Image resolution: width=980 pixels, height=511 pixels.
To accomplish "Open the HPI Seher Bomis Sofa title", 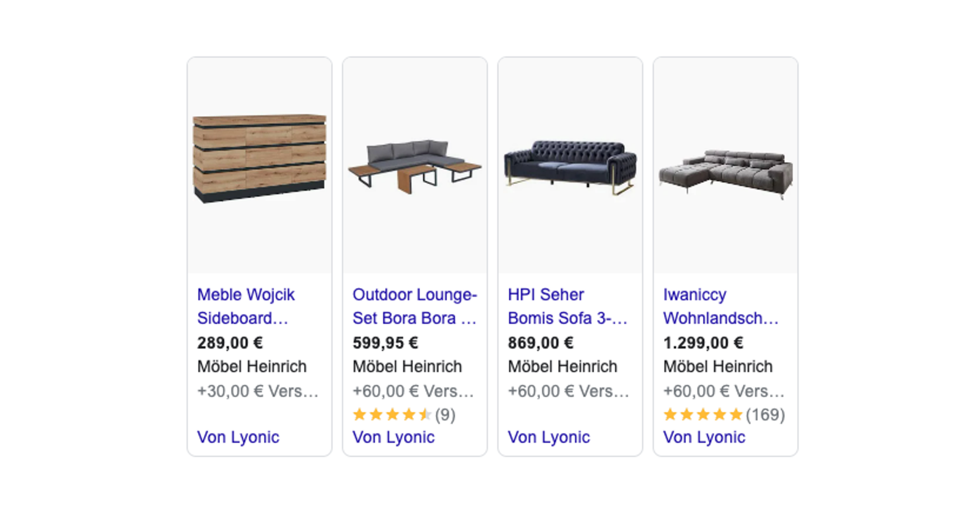I will point(567,306).
